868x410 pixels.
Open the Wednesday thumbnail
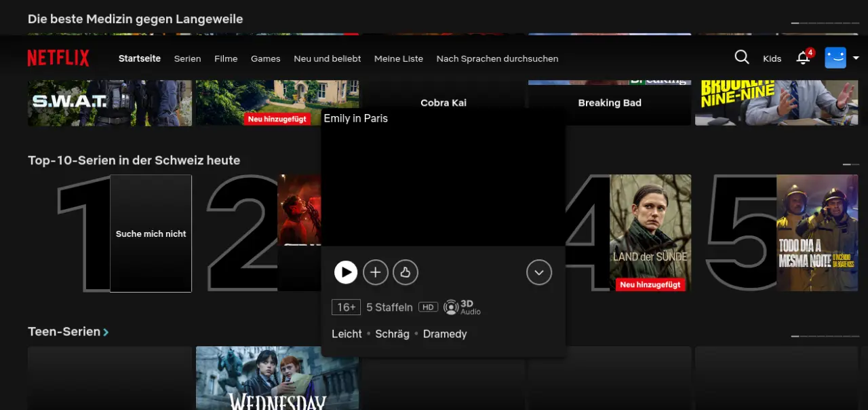coord(277,378)
